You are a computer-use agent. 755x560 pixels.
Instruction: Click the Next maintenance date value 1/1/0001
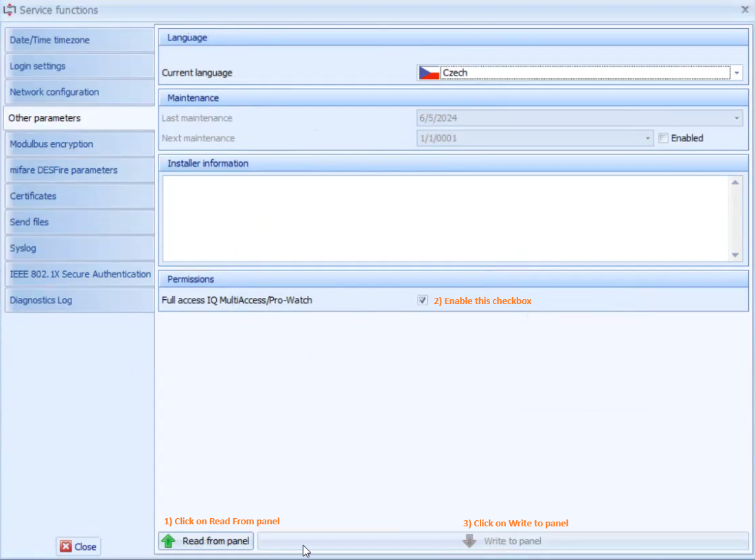pos(438,138)
